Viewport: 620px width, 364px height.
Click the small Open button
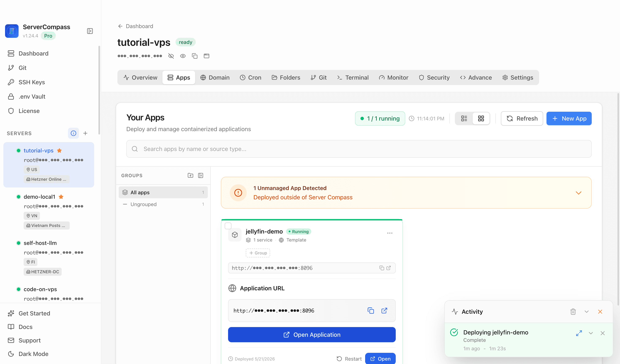click(380, 359)
